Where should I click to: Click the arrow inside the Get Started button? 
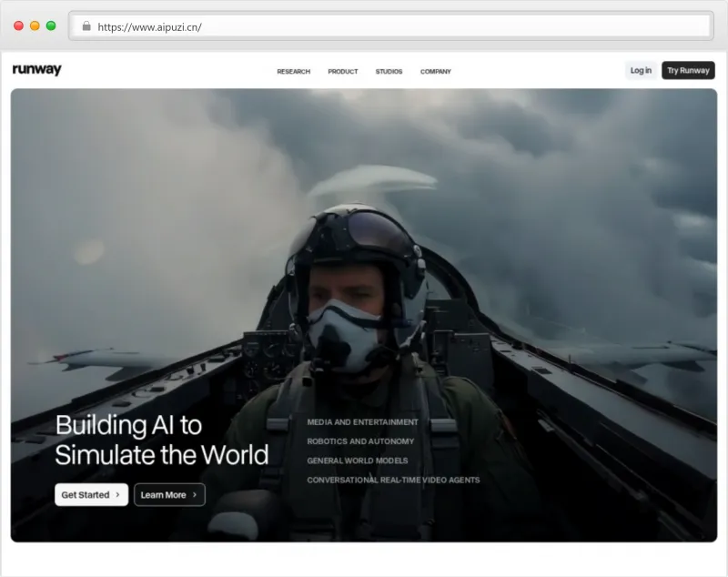tap(118, 495)
